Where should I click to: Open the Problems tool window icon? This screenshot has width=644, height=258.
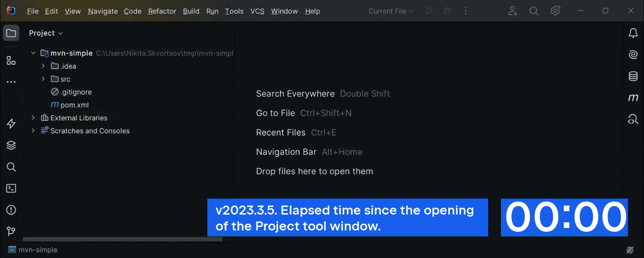pyautogui.click(x=11, y=210)
